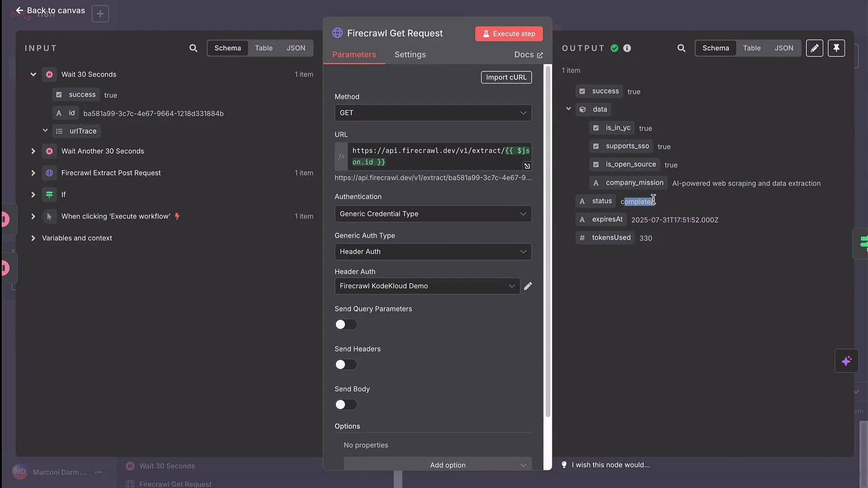Click the output info icon

point(627,48)
